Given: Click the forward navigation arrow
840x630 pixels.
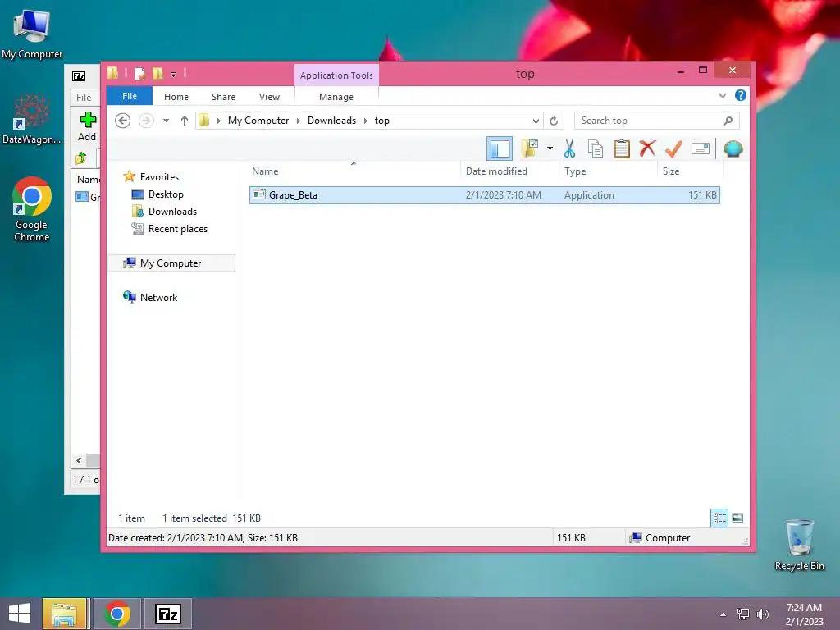Looking at the screenshot, I should click(146, 121).
